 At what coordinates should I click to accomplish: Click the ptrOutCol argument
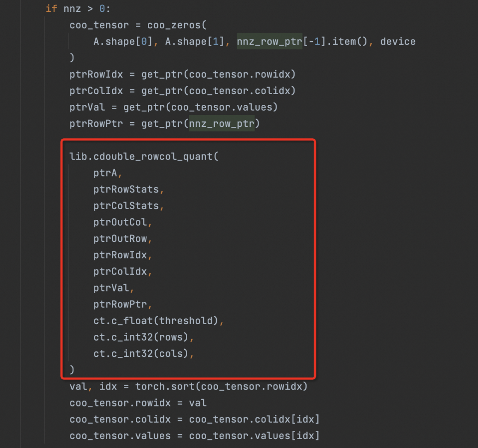120,222
